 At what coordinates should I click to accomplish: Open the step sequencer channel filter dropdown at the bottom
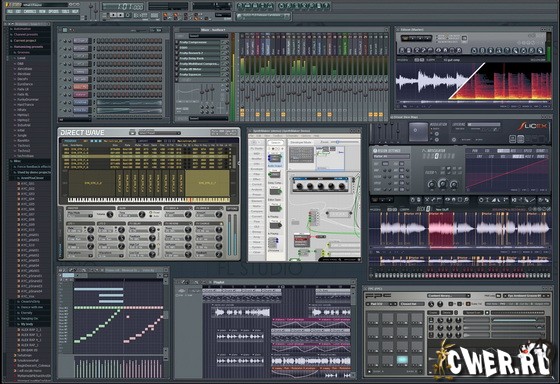click(x=75, y=120)
